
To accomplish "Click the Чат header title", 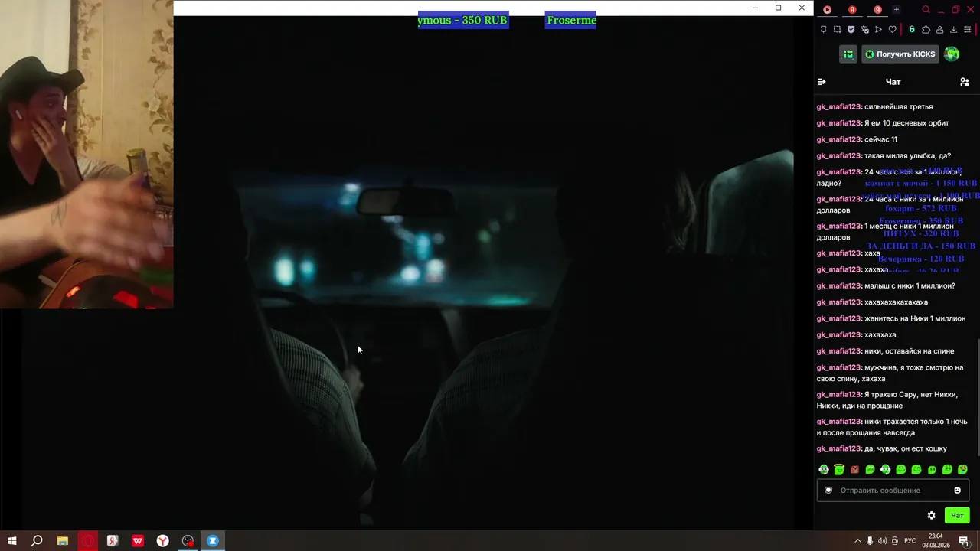I will point(893,82).
